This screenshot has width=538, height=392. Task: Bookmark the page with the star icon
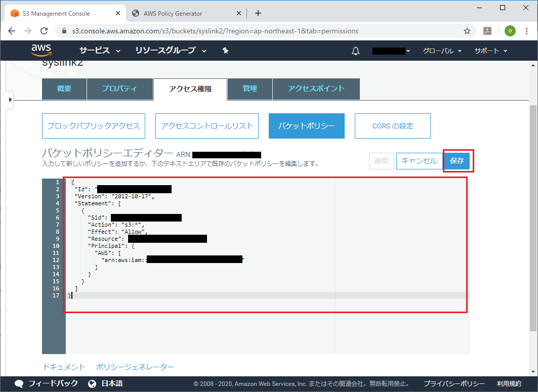click(467, 31)
